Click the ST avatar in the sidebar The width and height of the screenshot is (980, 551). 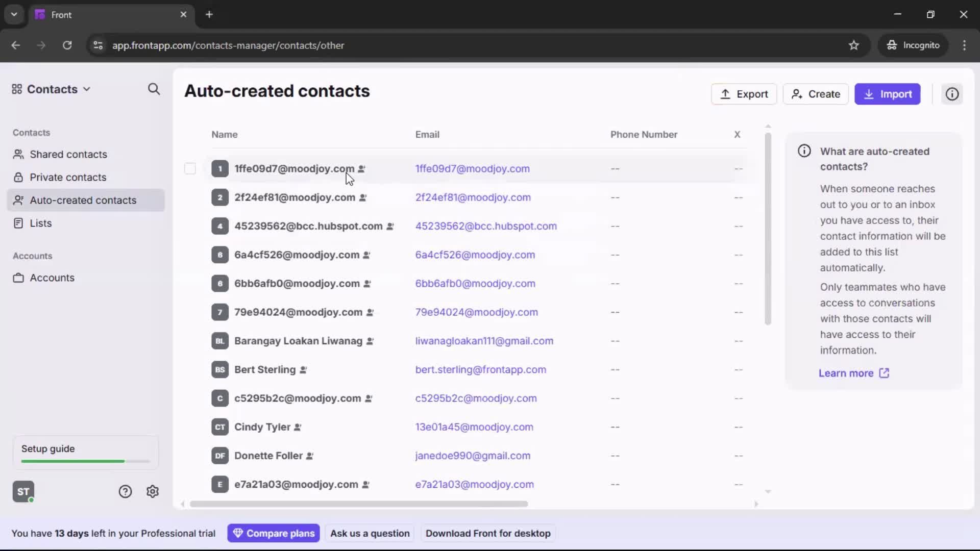tap(23, 491)
